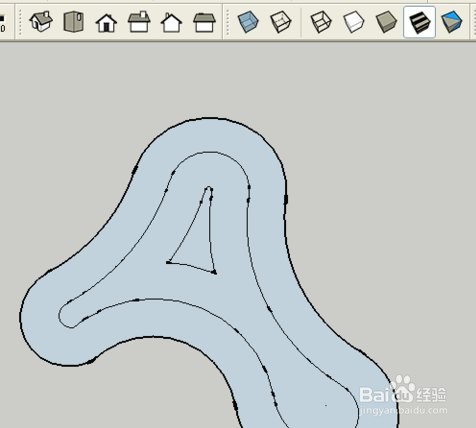The image size is (476, 428).
Task: Select Wireframe face style
Action: [x=321, y=22]
